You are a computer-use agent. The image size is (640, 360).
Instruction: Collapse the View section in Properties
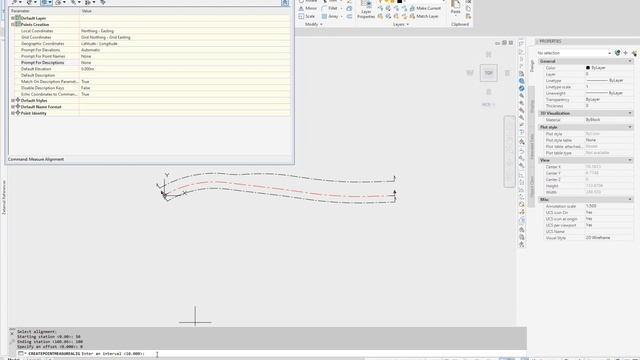pos(630,160)
